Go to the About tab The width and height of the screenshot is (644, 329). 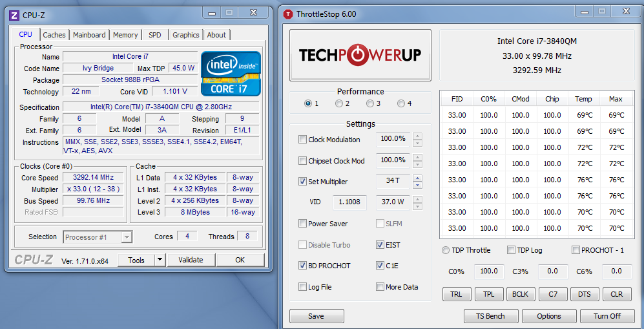point(216,35)
